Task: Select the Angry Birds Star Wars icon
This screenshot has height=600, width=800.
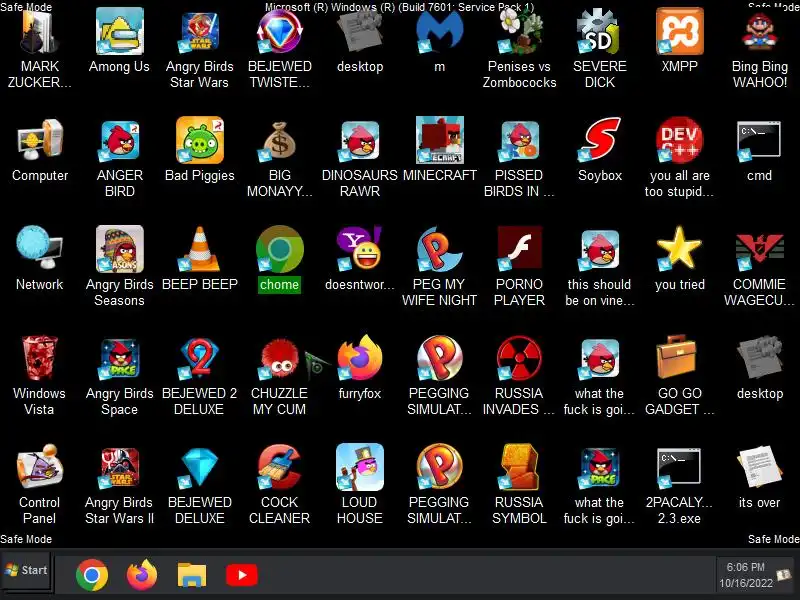Action: tap(199, 32)
